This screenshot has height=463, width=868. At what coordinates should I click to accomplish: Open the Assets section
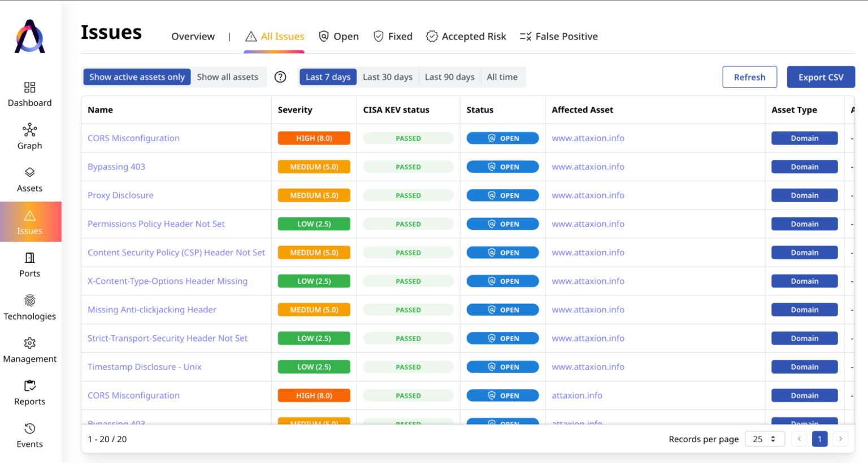click(x=29, y=179)
